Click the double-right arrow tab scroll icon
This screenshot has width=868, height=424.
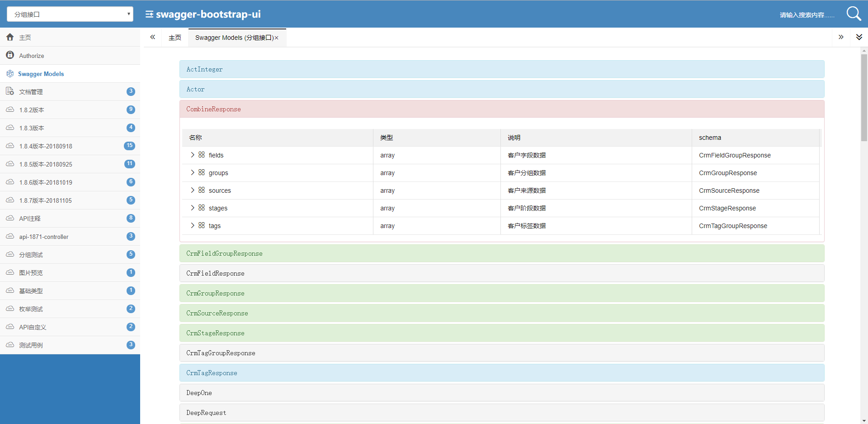tap(841, 37)
